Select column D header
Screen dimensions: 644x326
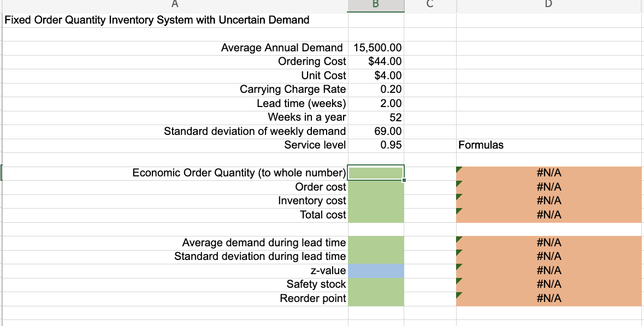coord(549,4)
